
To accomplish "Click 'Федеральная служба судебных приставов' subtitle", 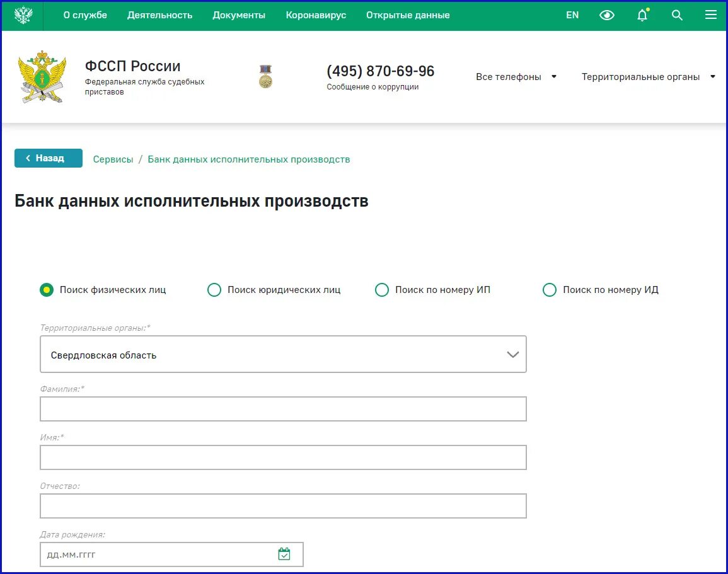I will point(144,87).
